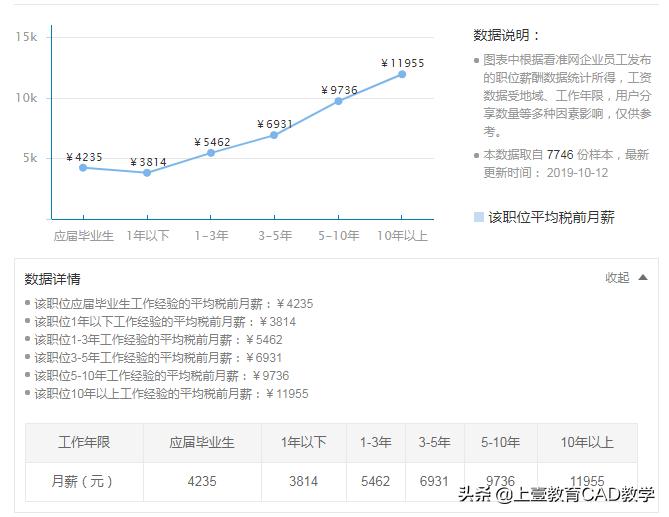Click the 5-10年 table header cell
The height and width of the screenshot is (517, 669).
point(501,442)
